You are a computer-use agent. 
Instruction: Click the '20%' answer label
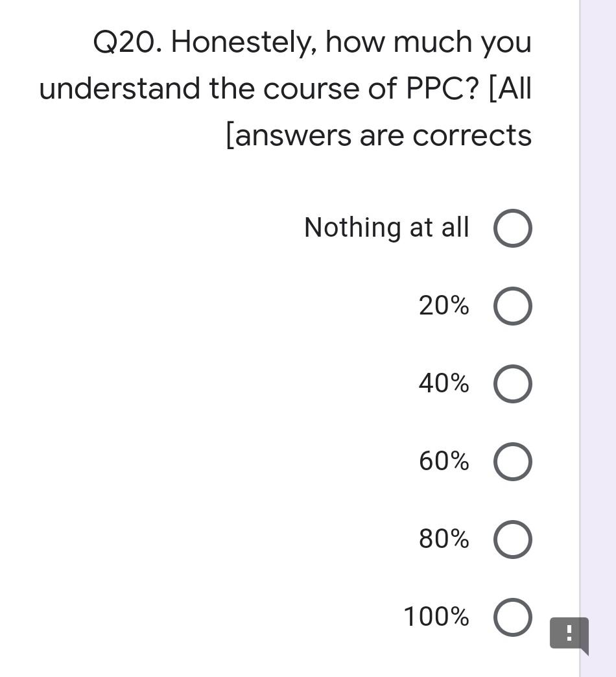(x=445, y=305)
